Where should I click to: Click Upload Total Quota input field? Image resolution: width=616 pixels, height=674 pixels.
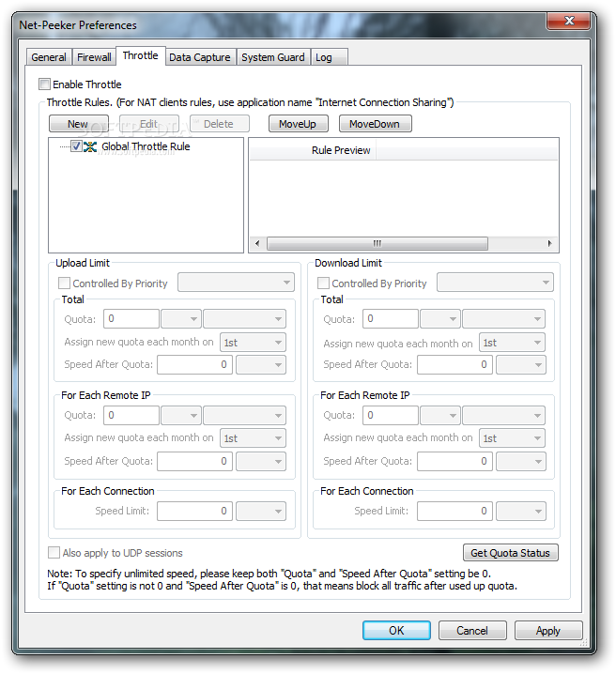coord(131,319)
